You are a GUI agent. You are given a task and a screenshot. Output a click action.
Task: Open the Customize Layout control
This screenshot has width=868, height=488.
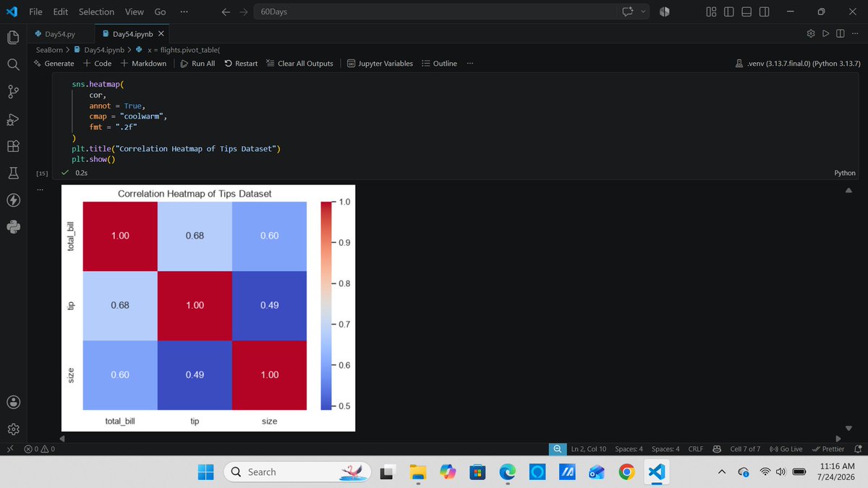pos(711,12)
